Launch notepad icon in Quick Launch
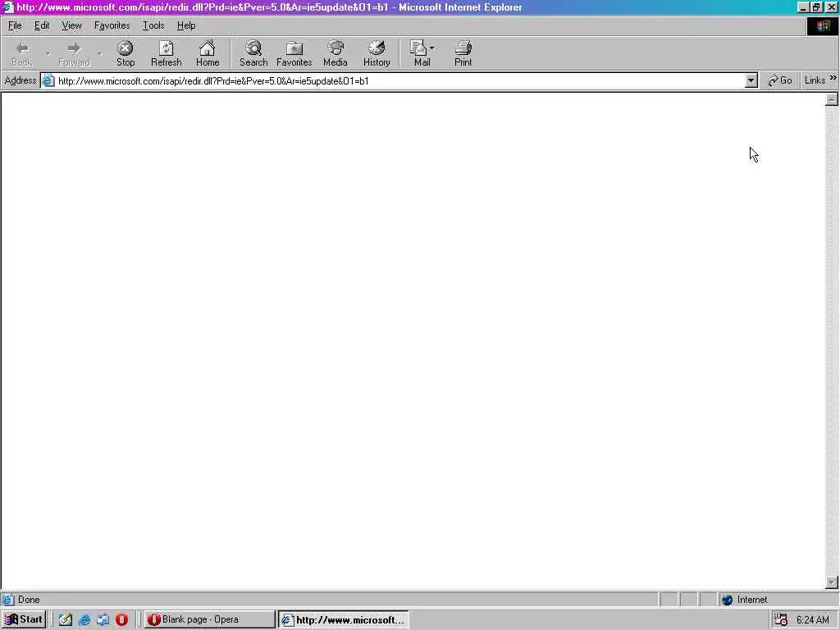The height and width of the screenshot is (630, 840). pyautogui.click(x=66, y=620)
